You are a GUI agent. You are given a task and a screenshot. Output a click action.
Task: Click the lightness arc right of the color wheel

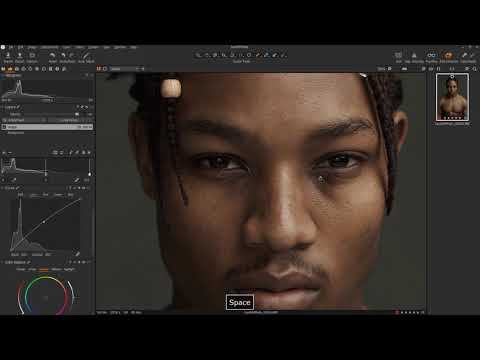click(x=71, y=295)
